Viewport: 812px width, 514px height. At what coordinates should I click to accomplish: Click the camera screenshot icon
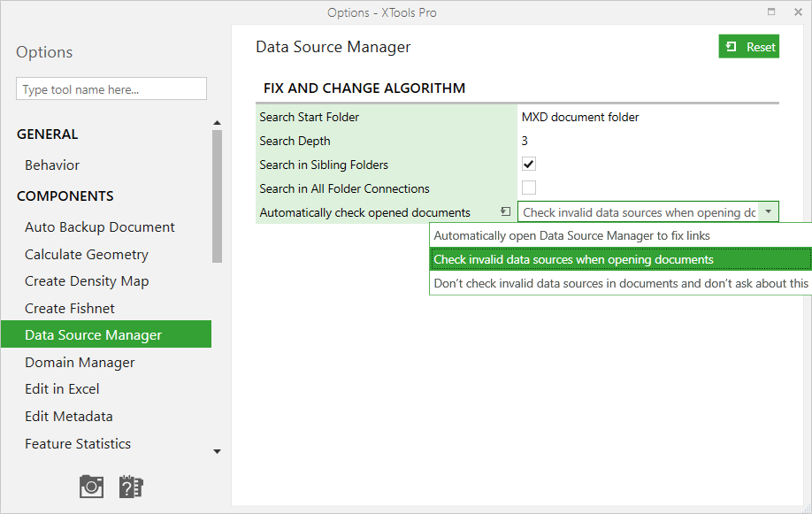[x=92, y=487]
